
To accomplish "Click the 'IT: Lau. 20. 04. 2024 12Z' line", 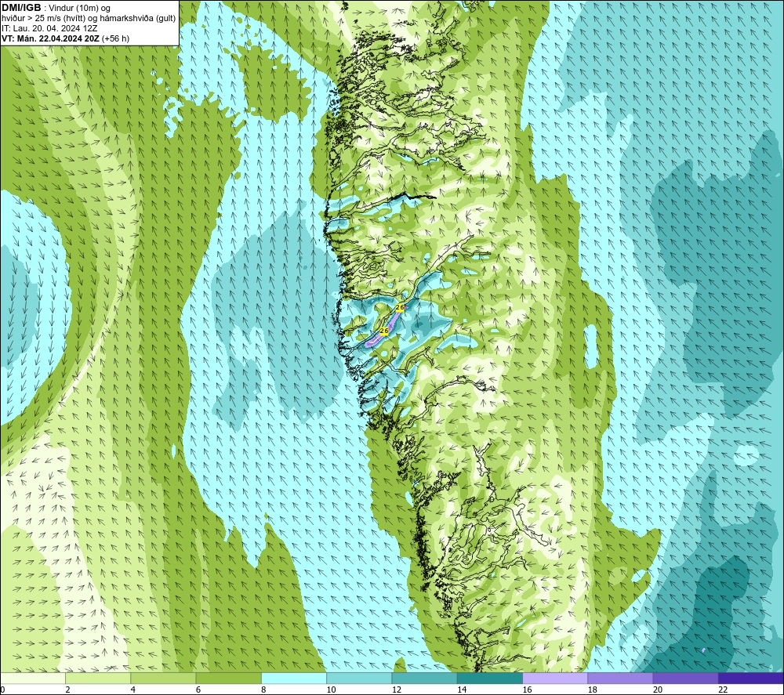I will coord(49,28).
